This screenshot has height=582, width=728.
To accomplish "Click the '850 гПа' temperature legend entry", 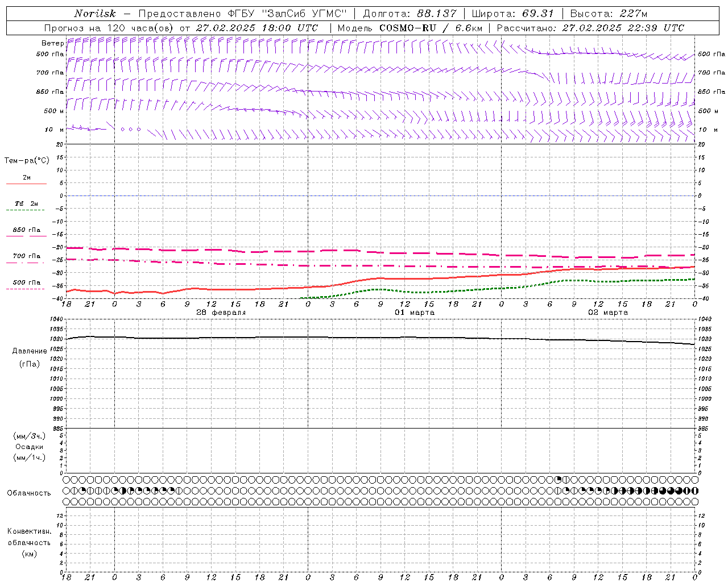I will [x=27, y=230].
